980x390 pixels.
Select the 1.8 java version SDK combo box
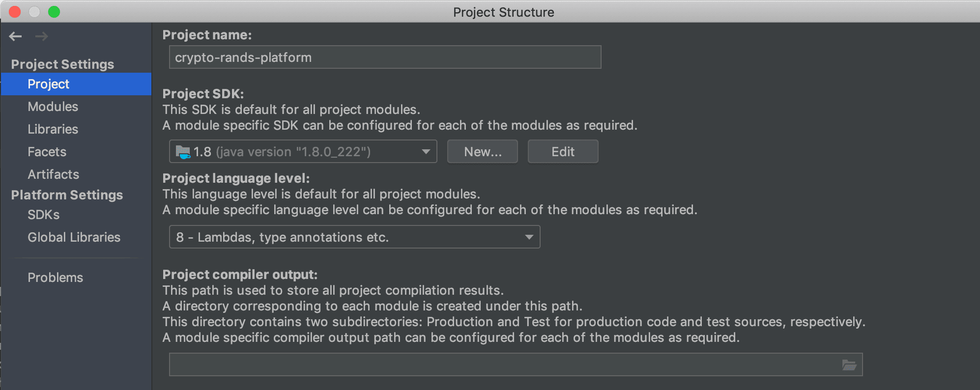click(295, 152)
